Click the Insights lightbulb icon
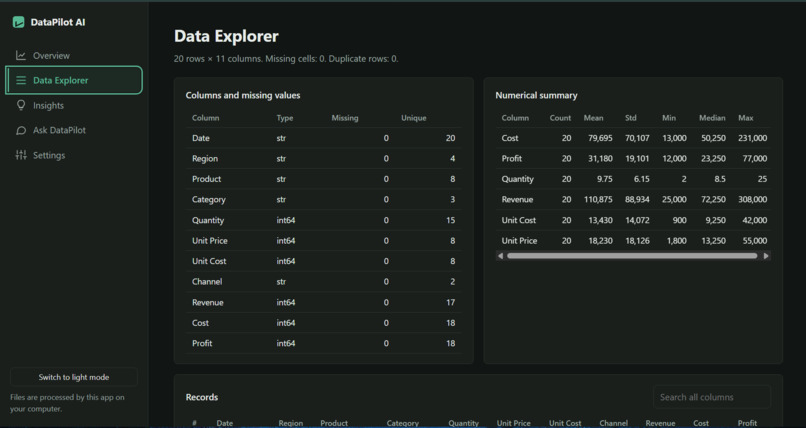 click(x=21, y=105)
